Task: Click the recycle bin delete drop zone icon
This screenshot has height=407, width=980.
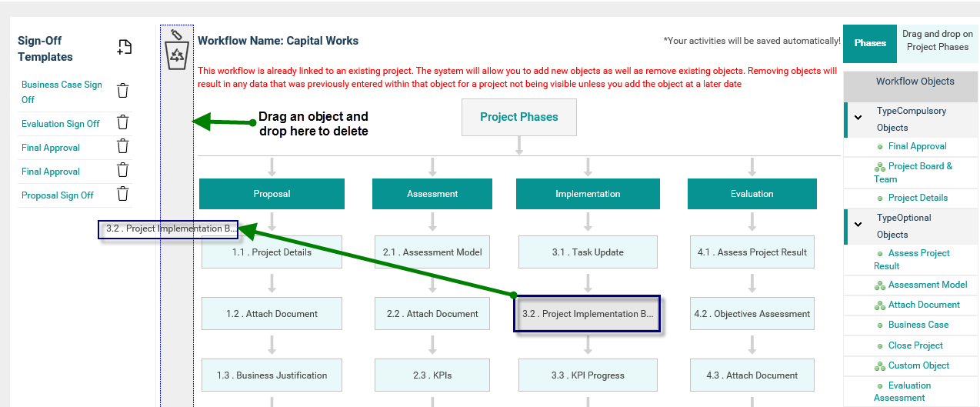Action: click(x=178, y=55)
